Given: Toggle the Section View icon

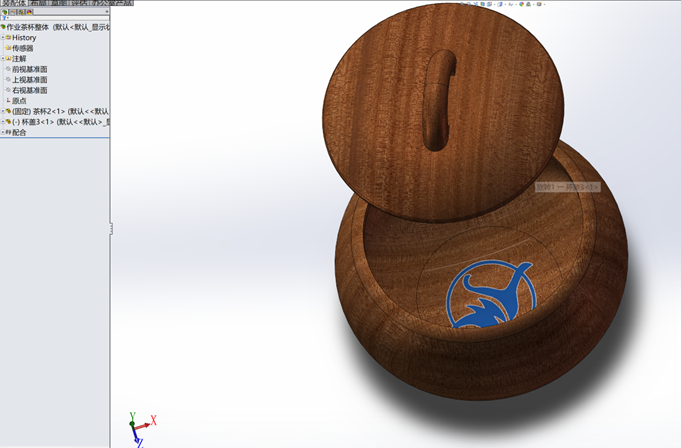Looking at the screenshot, I should (483, 4).
